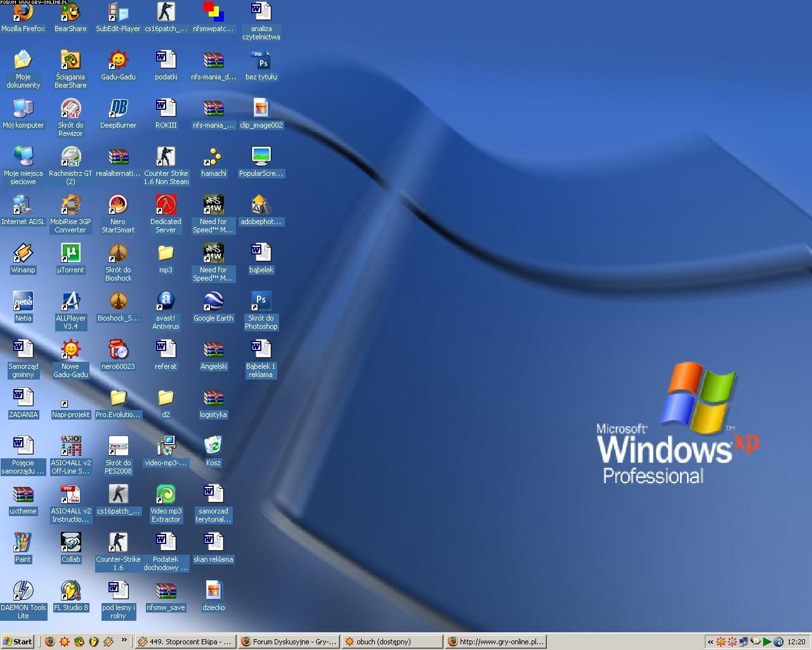812x650 pixels.
Task: Switch to obuch (dostępny) taskbar window
Action: coord(392,641)
